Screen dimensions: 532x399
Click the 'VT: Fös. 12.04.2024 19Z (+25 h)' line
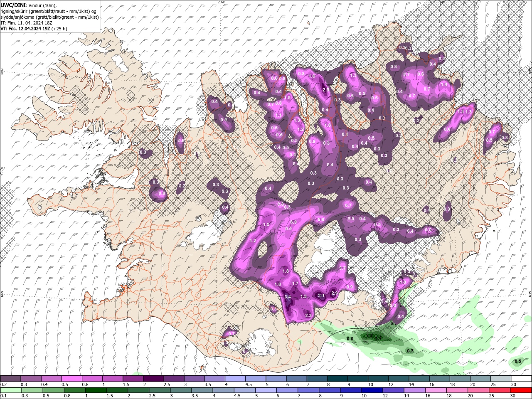[x=34, y=29]
